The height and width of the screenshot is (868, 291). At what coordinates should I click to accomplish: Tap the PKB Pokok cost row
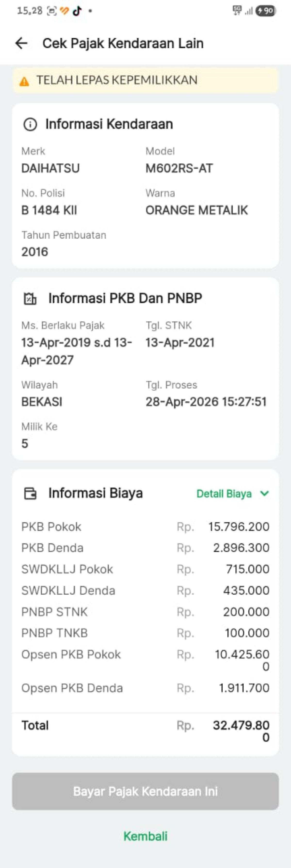pos(145,527)
